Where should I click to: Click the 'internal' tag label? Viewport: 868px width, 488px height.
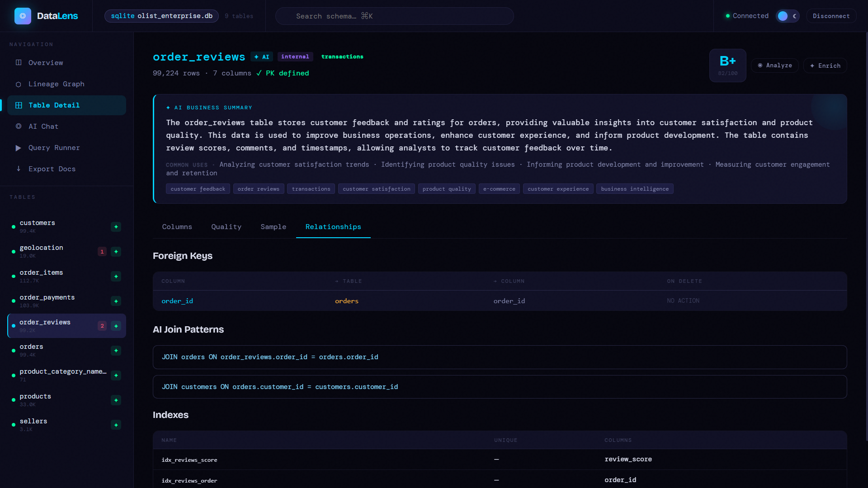point(295,56)
